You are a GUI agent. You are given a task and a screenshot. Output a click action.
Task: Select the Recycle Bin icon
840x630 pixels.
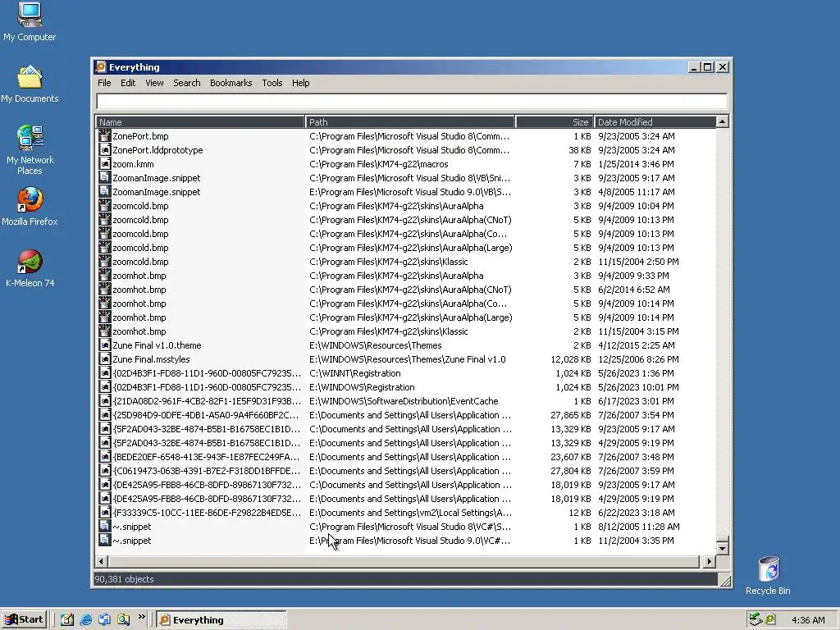(768, 569)
